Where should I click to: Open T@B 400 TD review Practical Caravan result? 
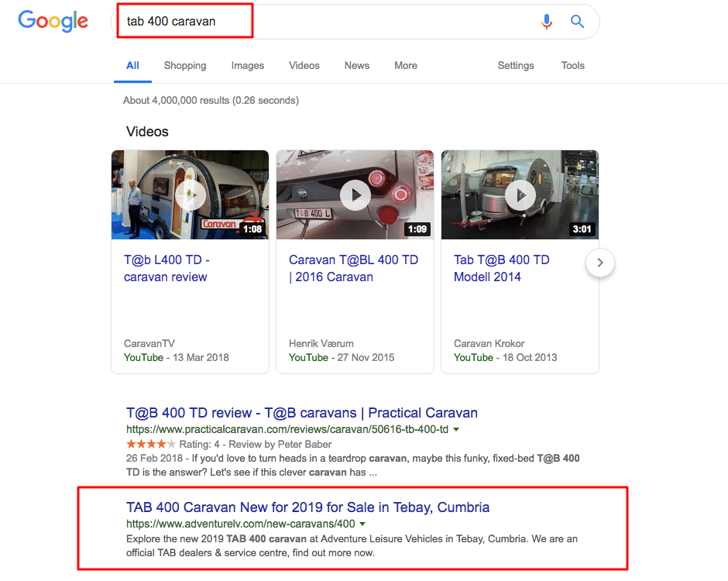(x=302, y=413)
